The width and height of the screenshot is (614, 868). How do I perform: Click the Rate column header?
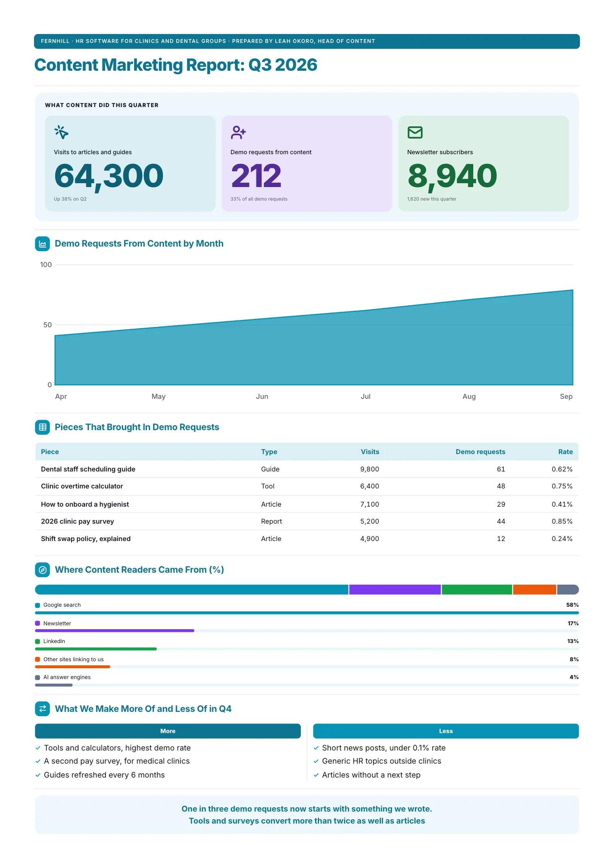click(565, 452)
